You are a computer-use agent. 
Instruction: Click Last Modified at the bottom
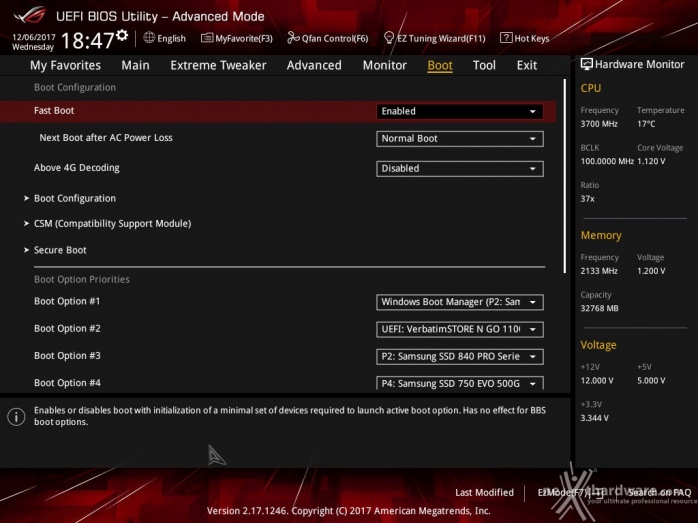[484, 492]
